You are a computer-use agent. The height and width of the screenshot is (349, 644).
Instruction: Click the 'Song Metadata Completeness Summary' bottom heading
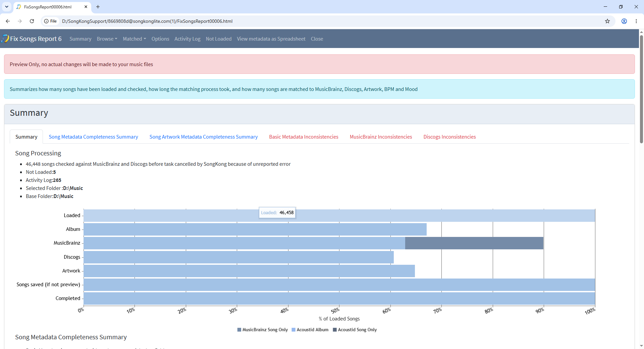[x=71, y=337]
